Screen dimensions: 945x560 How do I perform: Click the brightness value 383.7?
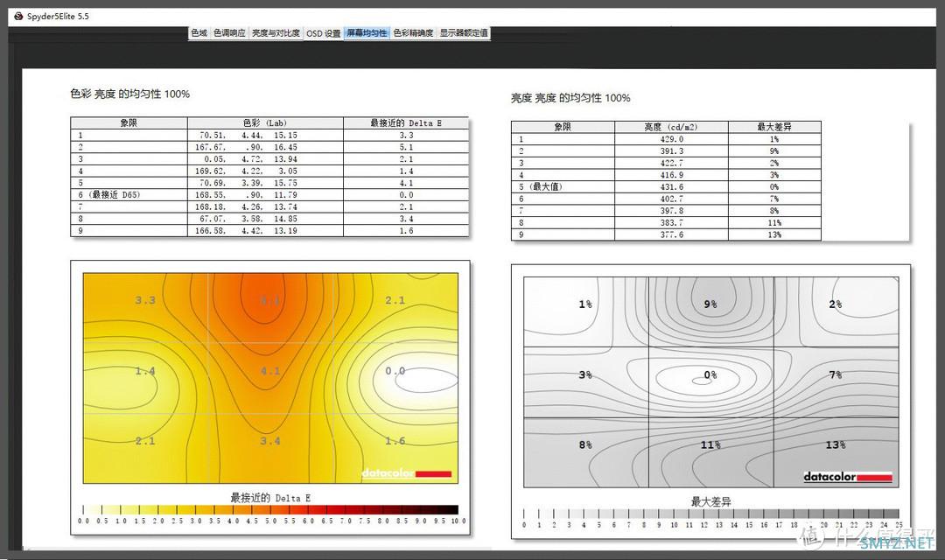[x=671, y=222]
